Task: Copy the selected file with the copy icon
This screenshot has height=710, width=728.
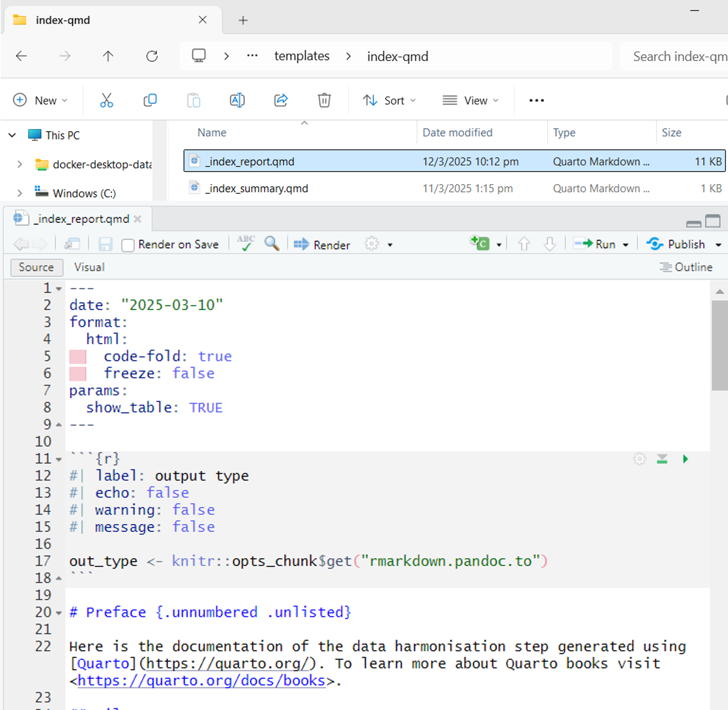Action: tap(150, 100)
